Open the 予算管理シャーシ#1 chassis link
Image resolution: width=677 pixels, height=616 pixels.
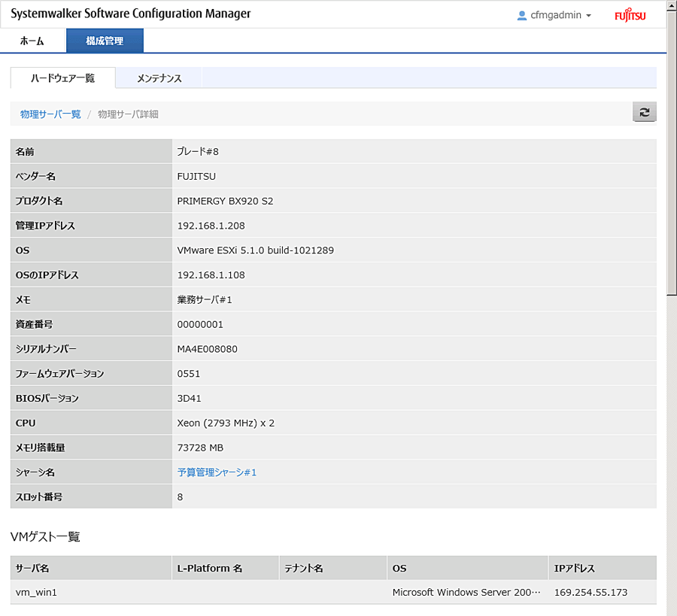(x=217, y=472)
